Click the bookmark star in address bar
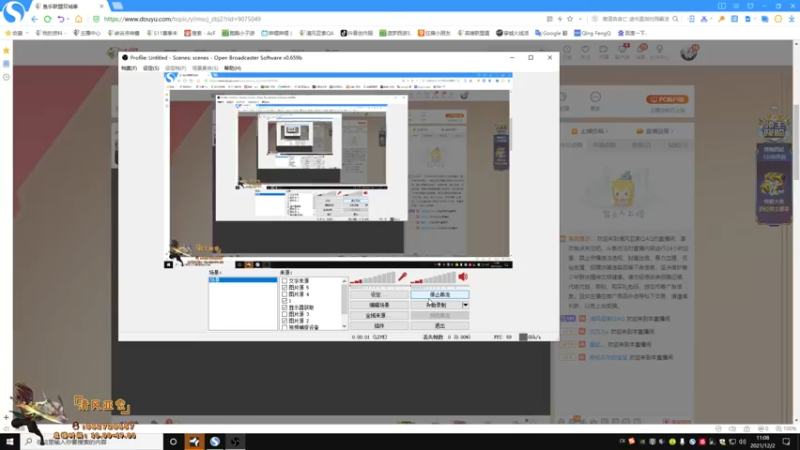800x450 pixels. (570, 19)
